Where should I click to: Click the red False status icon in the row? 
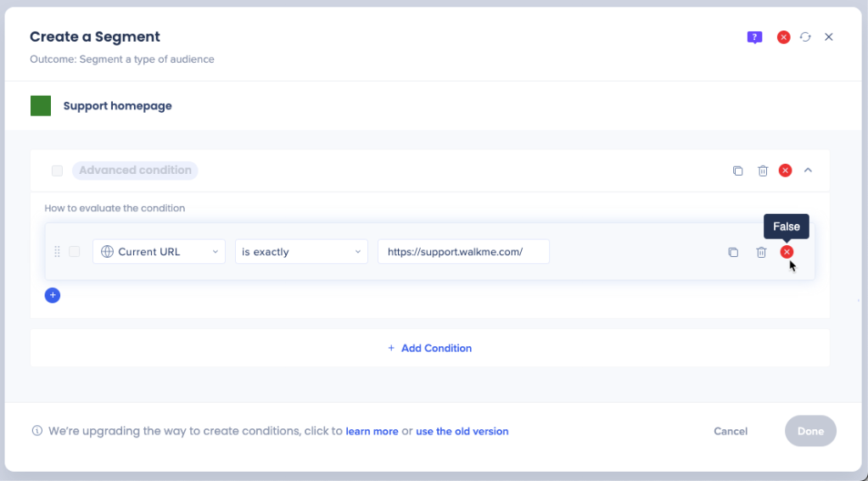pos(787,252)
